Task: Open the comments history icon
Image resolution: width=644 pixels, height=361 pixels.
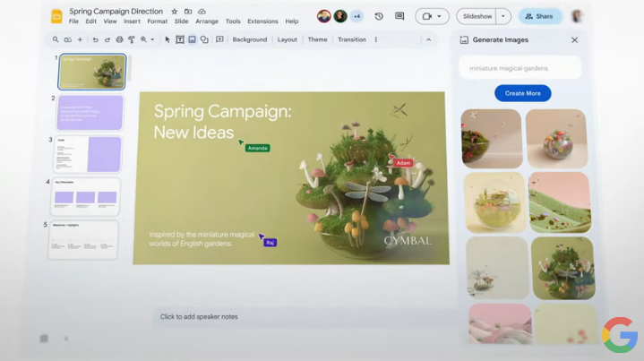Action: 399,16
